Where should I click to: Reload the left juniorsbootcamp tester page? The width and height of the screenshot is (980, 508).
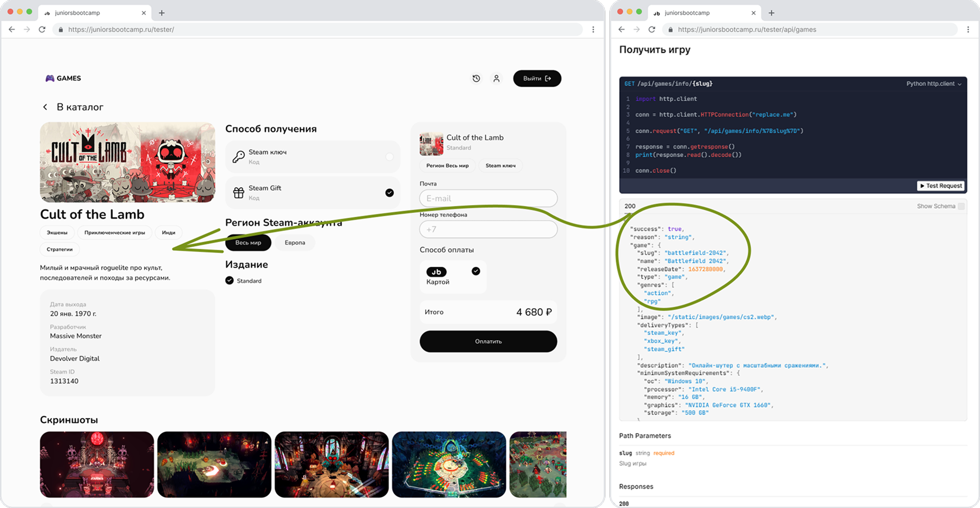[x=42, y=30]
